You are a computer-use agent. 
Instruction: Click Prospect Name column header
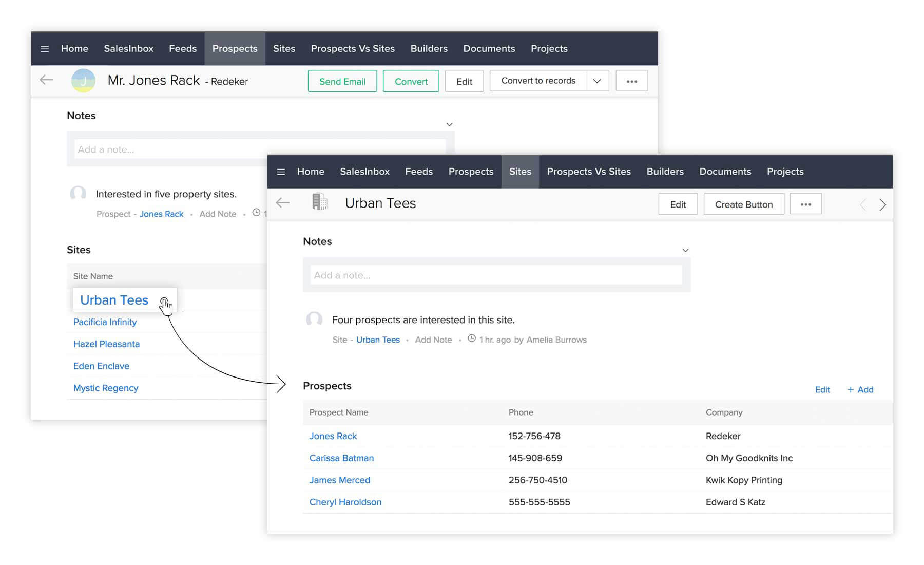coord(338,412)
